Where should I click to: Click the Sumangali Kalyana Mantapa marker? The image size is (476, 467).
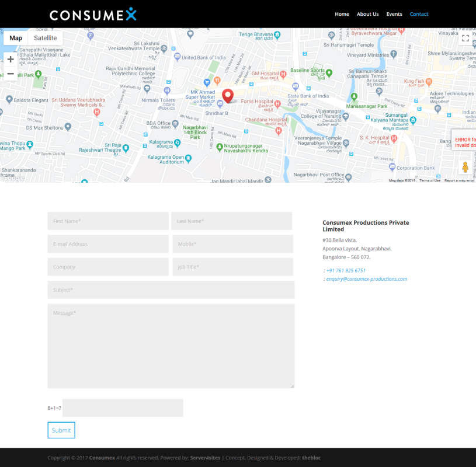413,120
